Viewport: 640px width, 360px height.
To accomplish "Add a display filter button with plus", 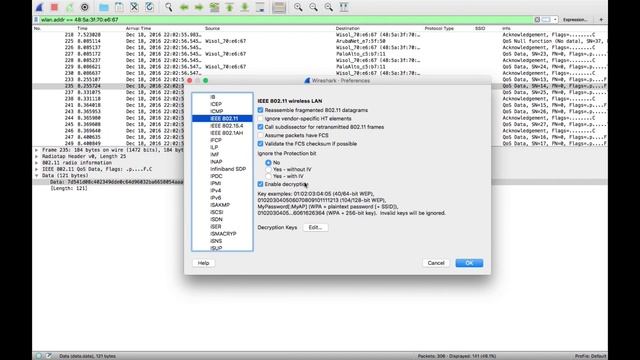I will pyautogui.click(x=601, y=20).
